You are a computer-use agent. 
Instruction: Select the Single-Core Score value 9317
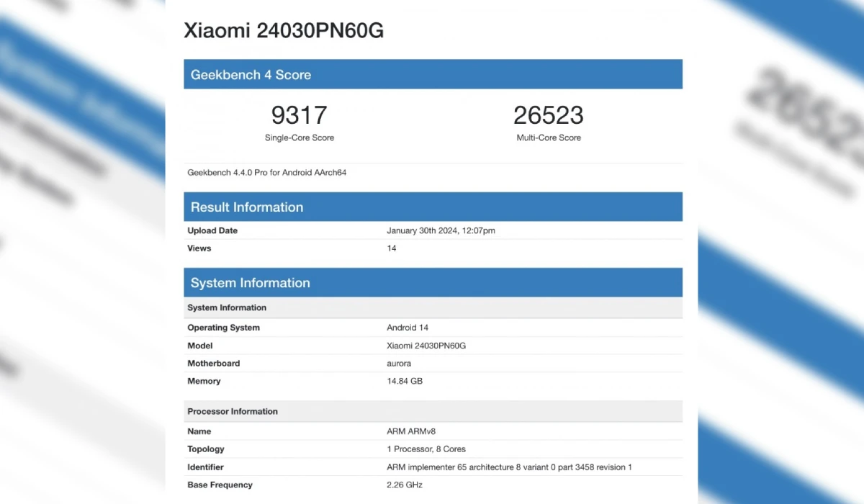pyautogui.click(x=300, y=114)
